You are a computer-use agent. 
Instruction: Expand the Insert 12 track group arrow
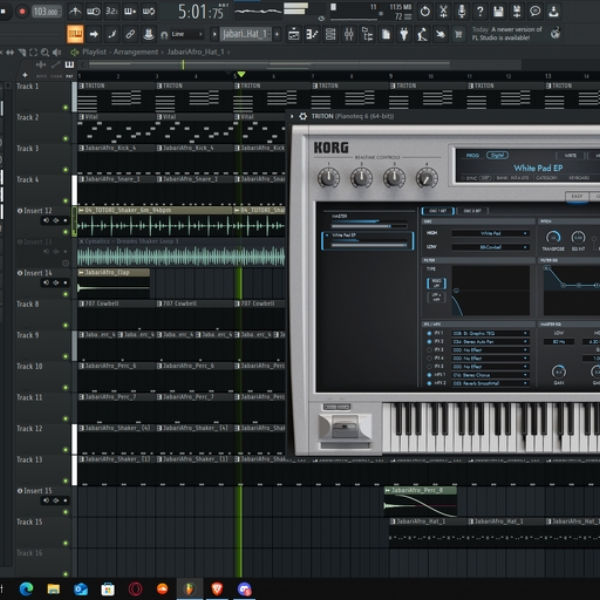point(20,210)
